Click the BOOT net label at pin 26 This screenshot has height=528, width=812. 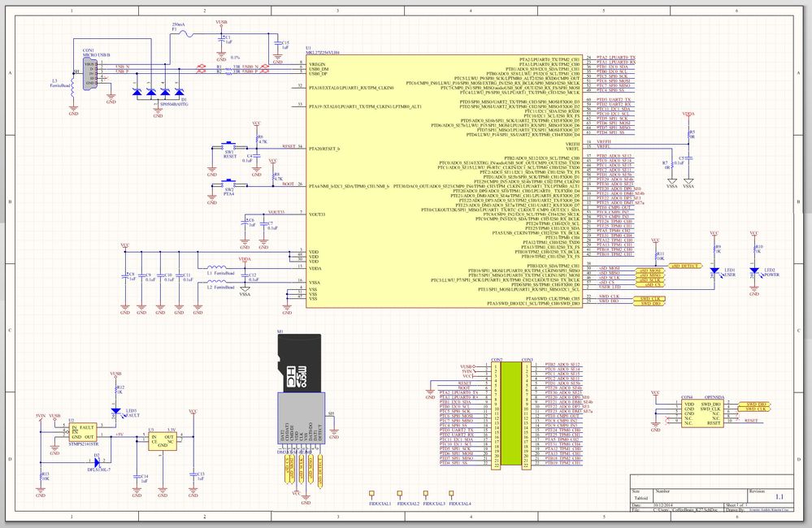click(x=288, y=184)
